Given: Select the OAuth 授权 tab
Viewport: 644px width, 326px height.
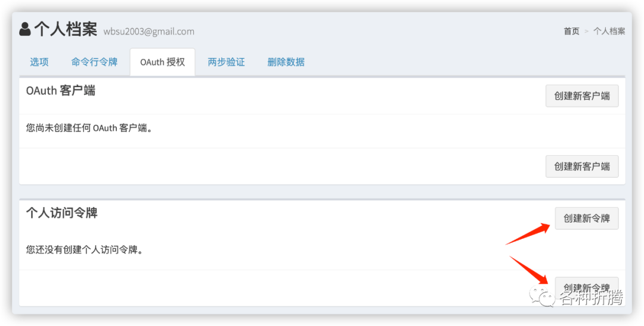Looking at the screenshot, I should [x=163, y=62].
